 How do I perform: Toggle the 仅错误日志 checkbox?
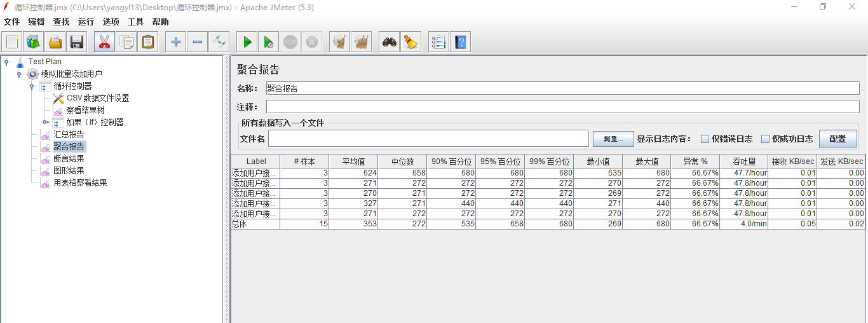click(705, 139)
